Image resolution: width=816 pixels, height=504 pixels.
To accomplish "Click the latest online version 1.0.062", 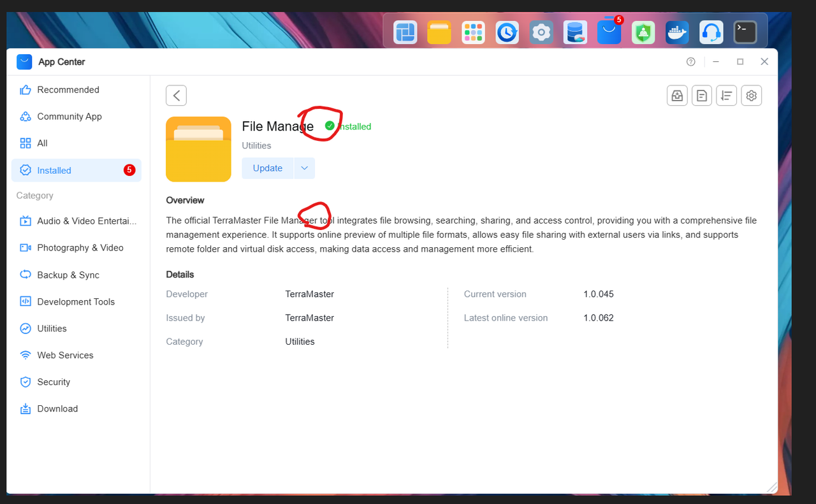I will point(599,318).
